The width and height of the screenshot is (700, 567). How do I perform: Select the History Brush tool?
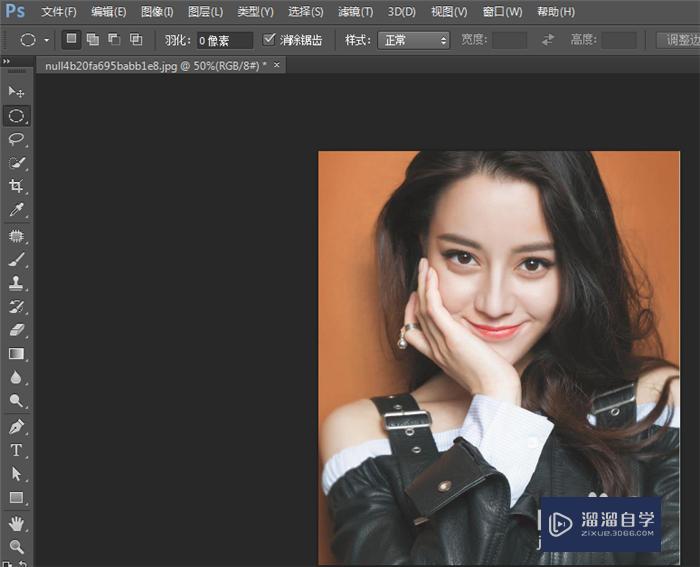pyautogui.click(x=16, y=306)
